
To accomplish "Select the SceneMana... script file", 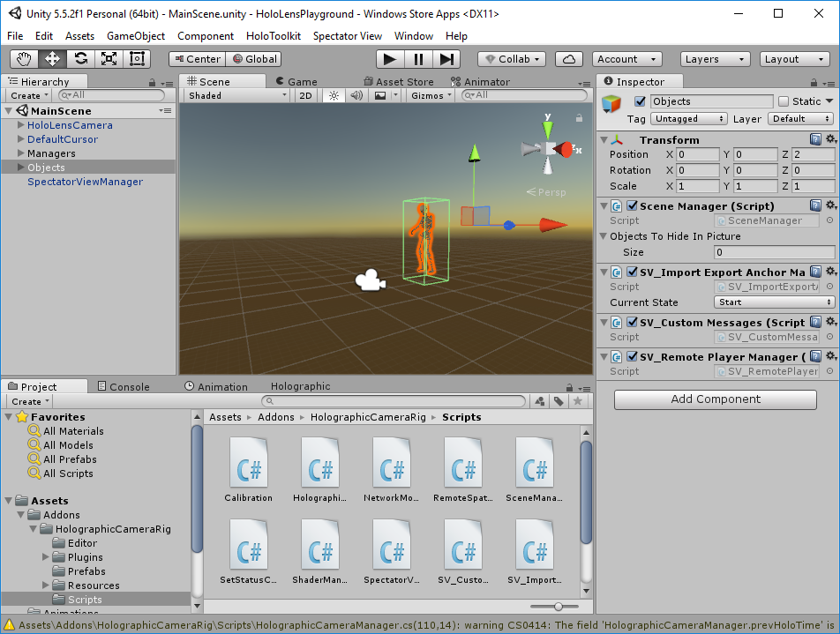I will click(x=534, y=470).
